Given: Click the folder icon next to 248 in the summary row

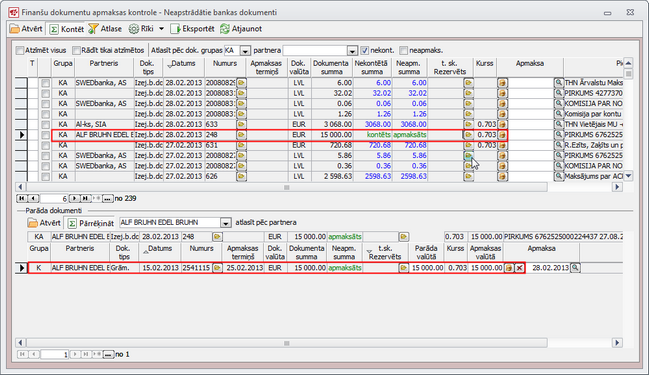Looking at the screenshot, I should click(217, 237).
